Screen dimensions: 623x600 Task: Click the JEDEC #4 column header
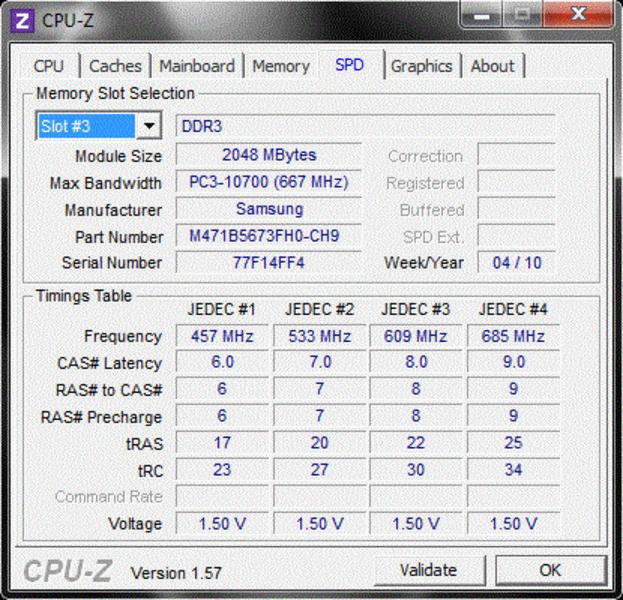(x=513, y=310)
